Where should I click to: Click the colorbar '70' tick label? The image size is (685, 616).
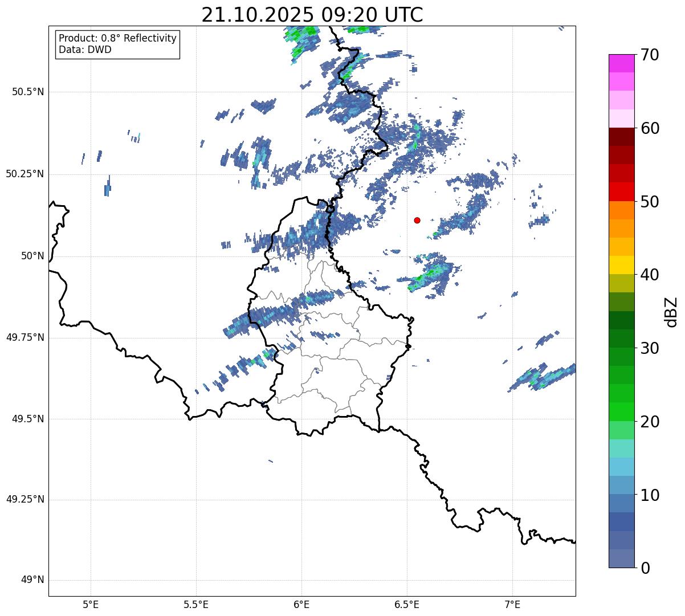tap(650, 55)
